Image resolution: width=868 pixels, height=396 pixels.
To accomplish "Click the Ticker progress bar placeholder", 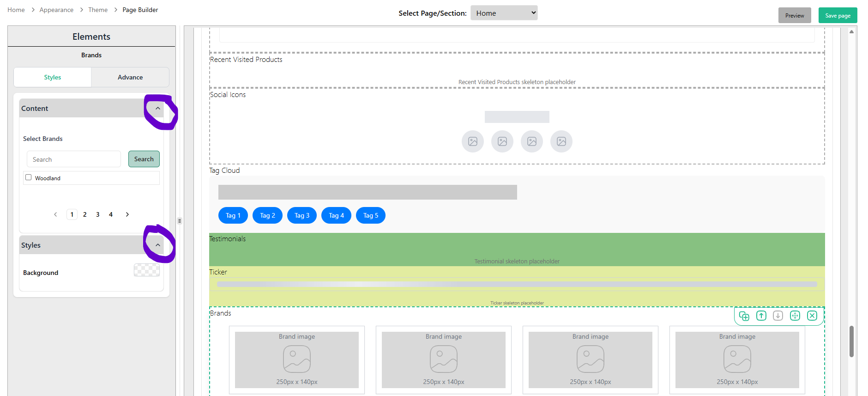I will click(517, 284).
